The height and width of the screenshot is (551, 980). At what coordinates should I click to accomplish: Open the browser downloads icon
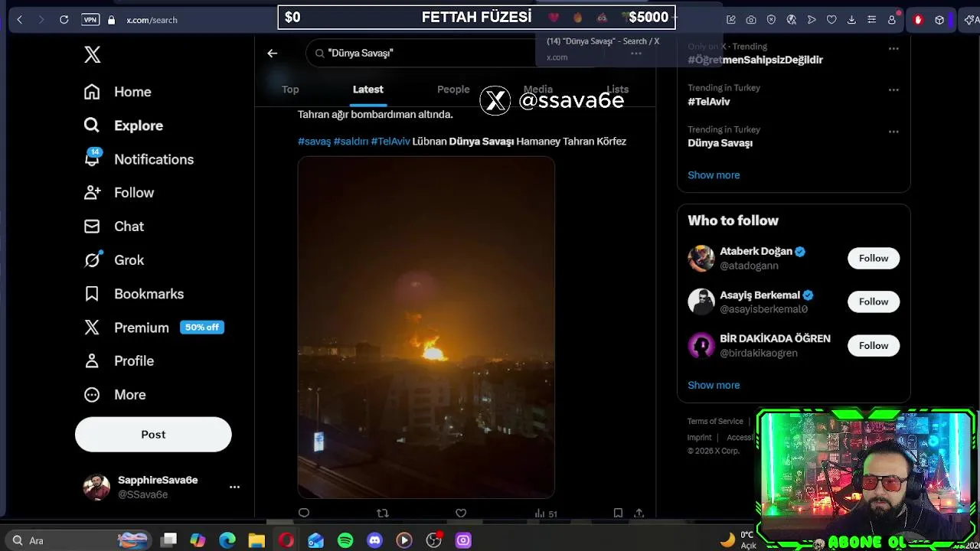(x=851, y=20)
